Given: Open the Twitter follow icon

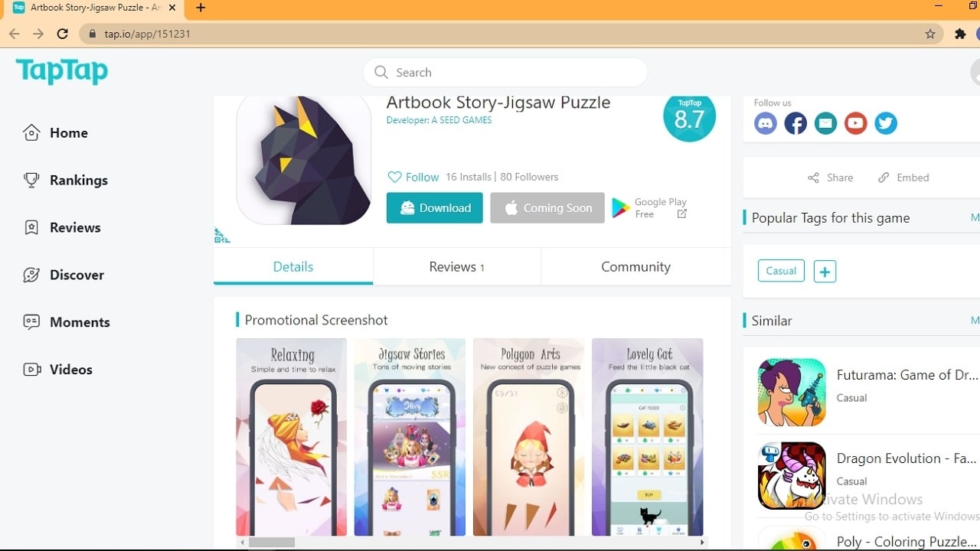Looking at the screenshot, I should pyautogui.click(x=886, y=123).
